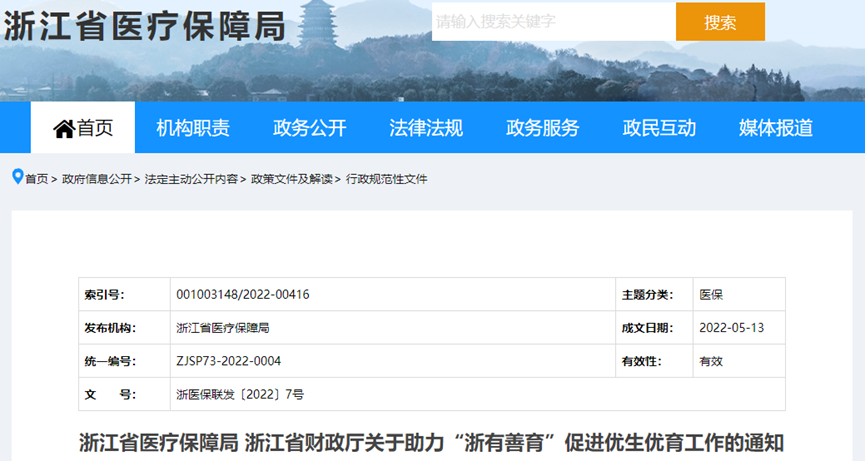Click the 统一编号 label cell

[x=125, y=361]
